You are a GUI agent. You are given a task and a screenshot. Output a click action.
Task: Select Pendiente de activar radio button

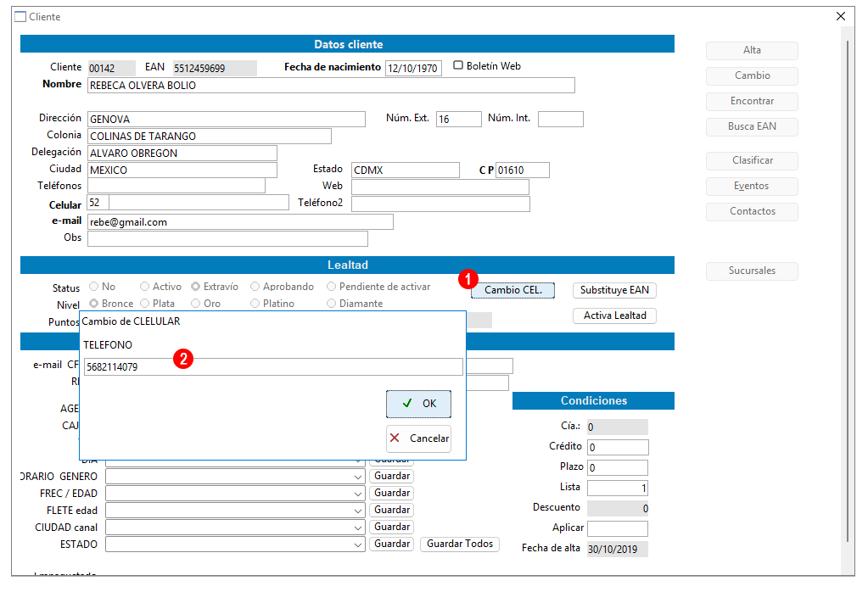pyautogui.click(x=331, y=287)
